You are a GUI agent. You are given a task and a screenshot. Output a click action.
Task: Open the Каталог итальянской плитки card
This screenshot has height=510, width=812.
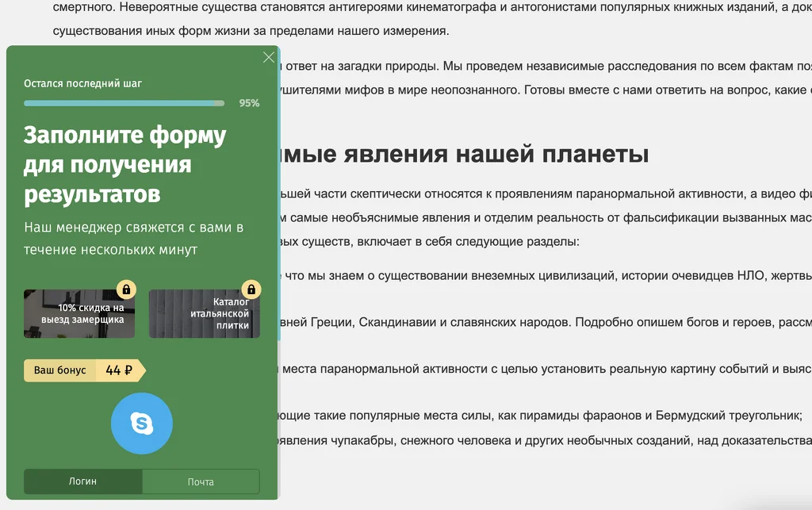pos(205,313)
